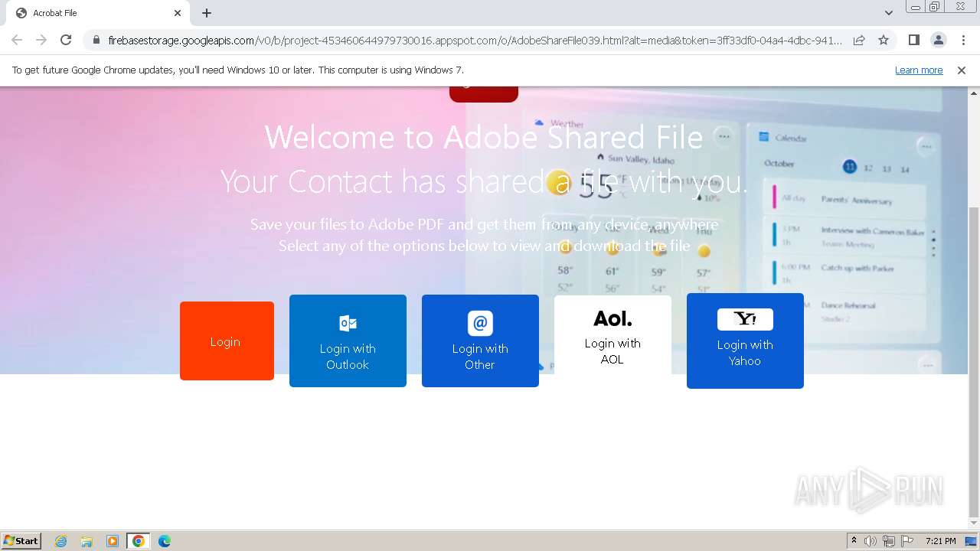Image resolution: width=980 pixels, height=551 pixels.
Task: Click the Welcome to Adobe Shared File heading
Action: (484, 138)
